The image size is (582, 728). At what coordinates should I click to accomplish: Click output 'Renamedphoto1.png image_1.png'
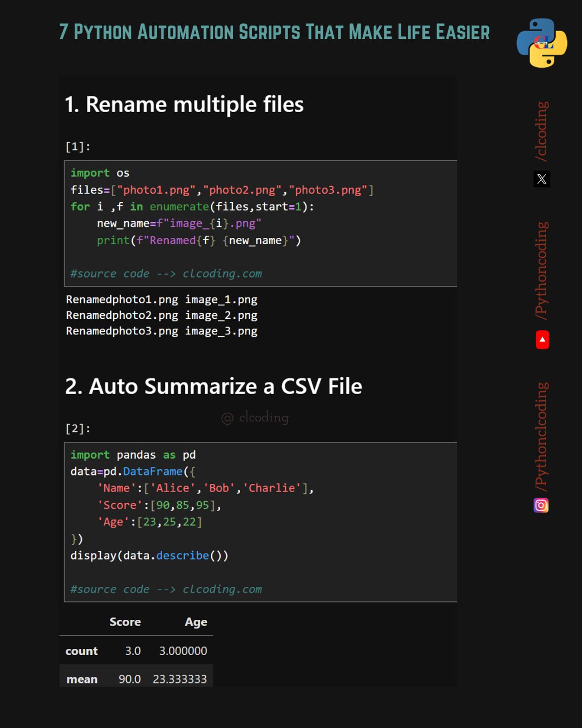(162, 299)
